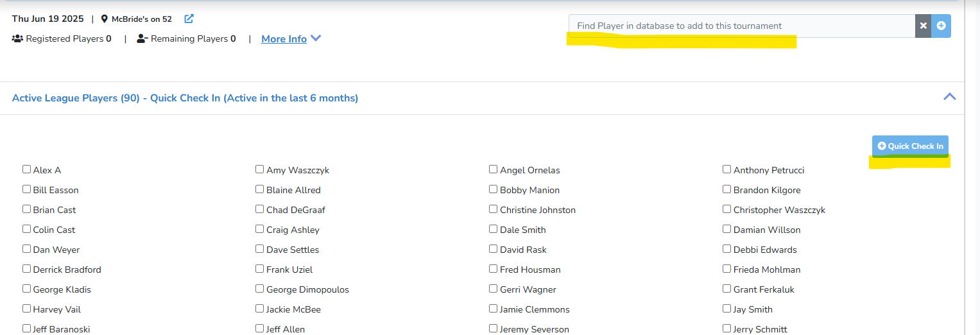Click Active League Players Quick Check In header
The height and width of the screenshot is (335, 980).
tap(185, 98)
